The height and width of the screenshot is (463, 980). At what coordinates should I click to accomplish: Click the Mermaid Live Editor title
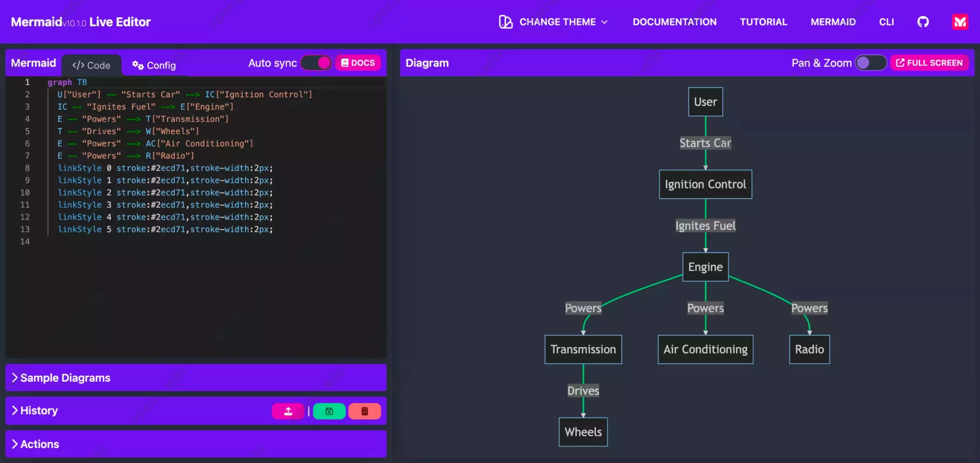click(x=81, y=22)
